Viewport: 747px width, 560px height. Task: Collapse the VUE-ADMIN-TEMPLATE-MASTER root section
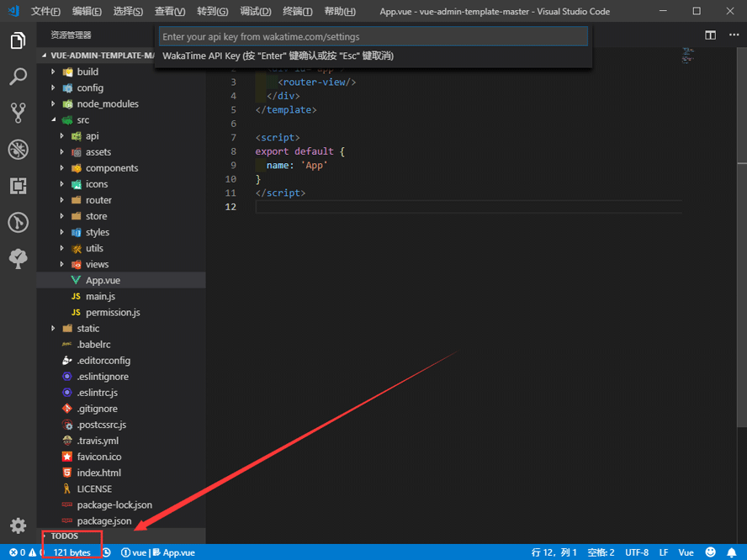click(x=98, y=55)
